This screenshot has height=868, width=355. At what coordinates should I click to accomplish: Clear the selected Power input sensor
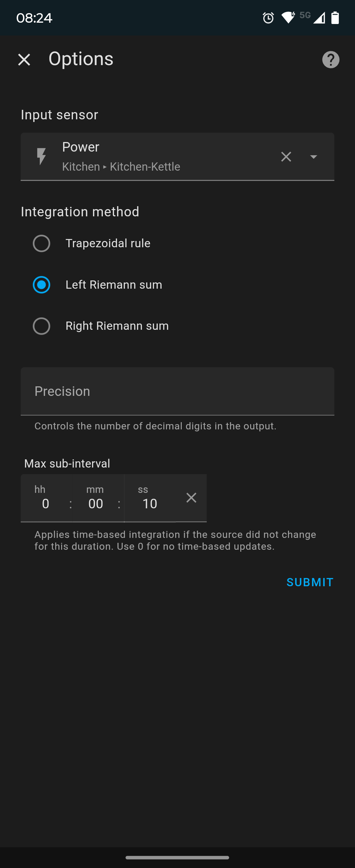pos(286,157)
